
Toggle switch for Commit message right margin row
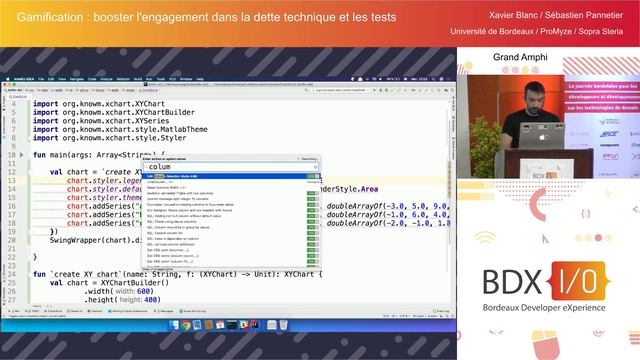click(x=312, y=199)
